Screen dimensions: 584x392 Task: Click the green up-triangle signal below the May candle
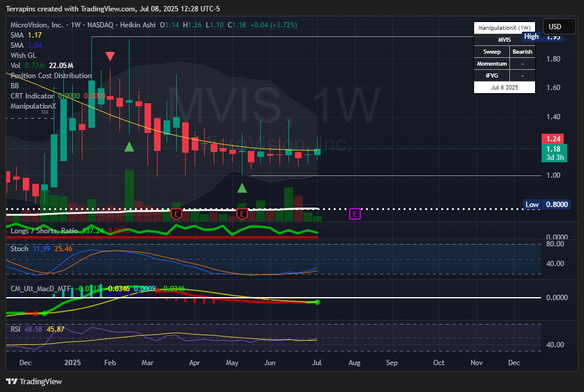pyautogui.click(x=242, y=188)
